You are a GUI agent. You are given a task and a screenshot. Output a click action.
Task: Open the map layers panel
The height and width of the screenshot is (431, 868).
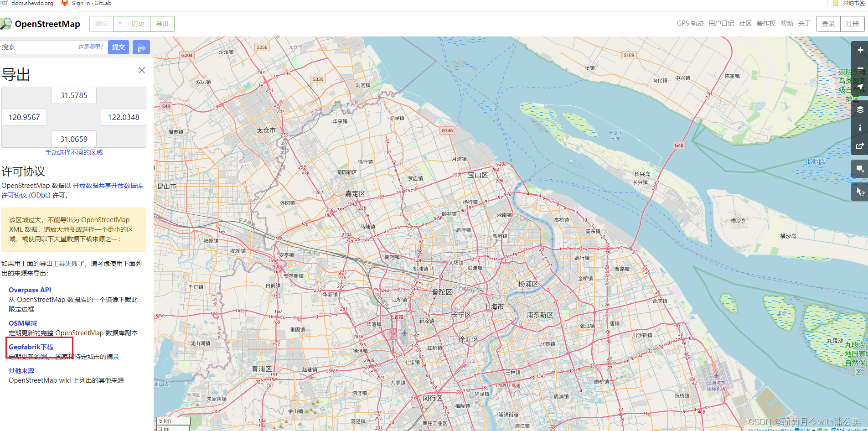pyautogui.click(x=860, y=109)
